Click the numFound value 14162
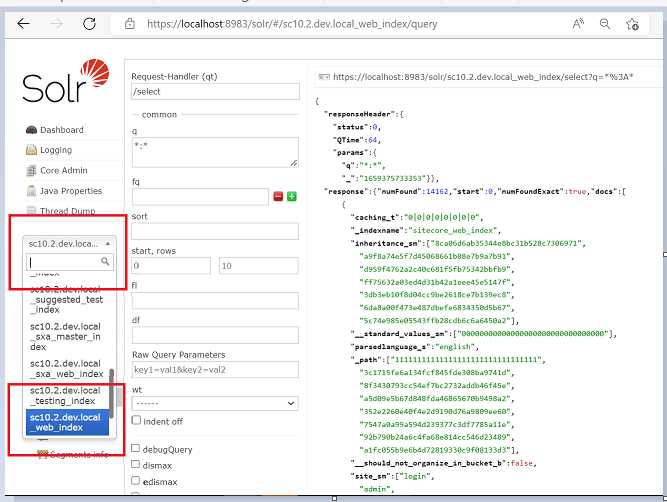Viewport: 667px width, 502px height. [437, 191]
